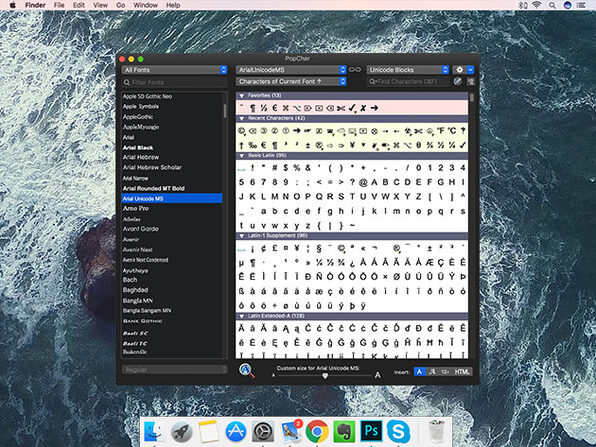
Task: Pick the @ character in Basic Latin
Action: tap(363, 182)
